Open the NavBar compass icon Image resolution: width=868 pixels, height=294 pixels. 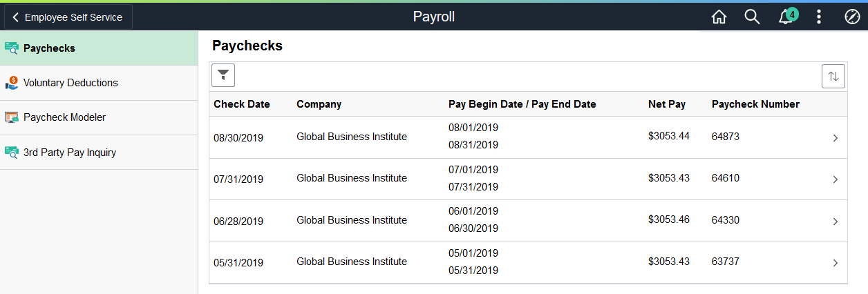[852, 17]
